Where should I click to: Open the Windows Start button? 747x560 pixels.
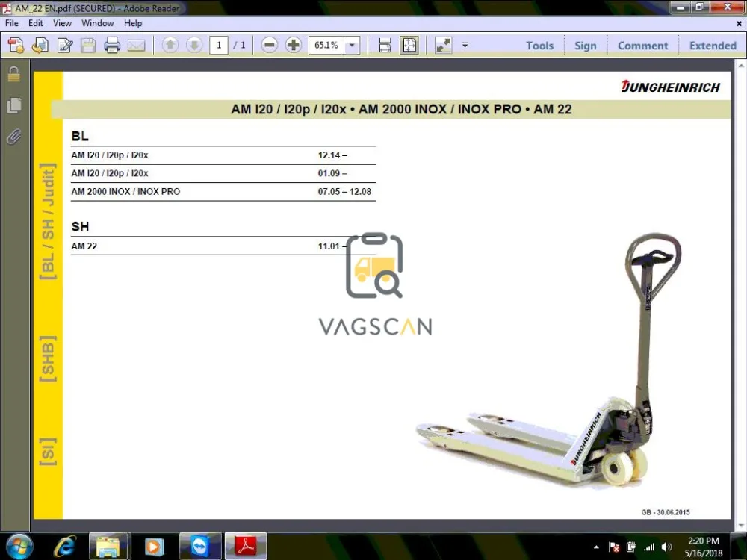pos(19,547)
